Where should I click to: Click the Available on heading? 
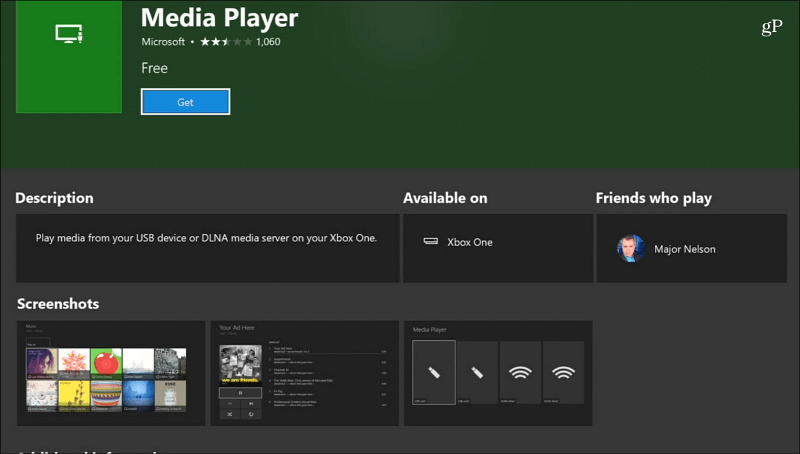[445, 198]
